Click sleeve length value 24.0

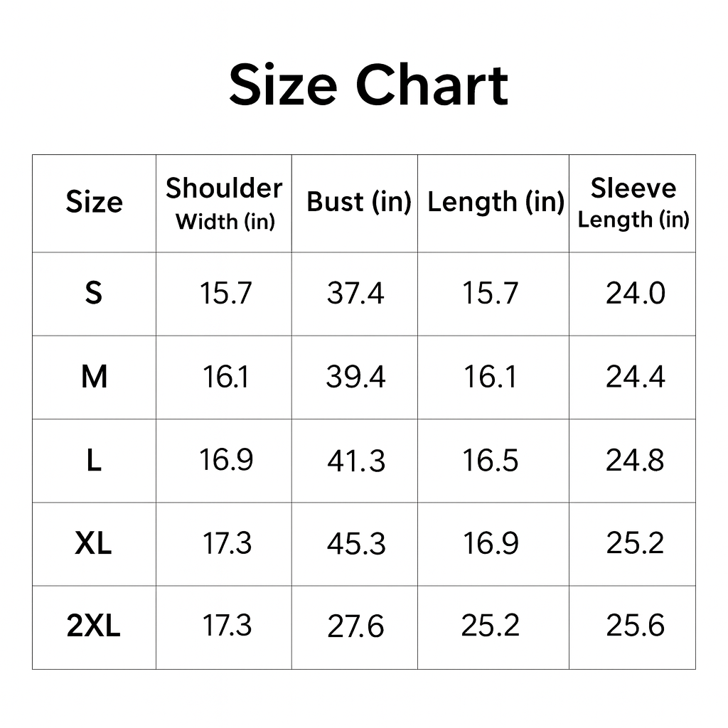[636, 293]
